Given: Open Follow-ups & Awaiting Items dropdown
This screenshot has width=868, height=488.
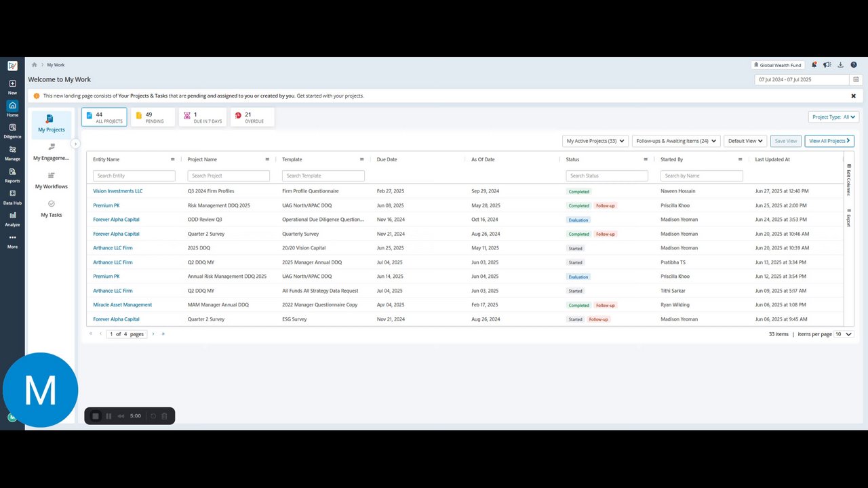Looking at the screenshot, I should (x=676, y=141).
